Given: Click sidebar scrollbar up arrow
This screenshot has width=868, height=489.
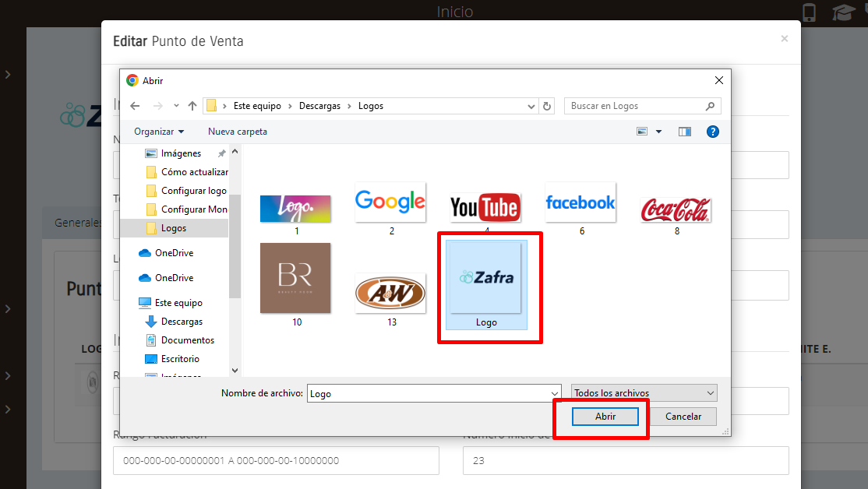Looking at the screenshot, I should (235, 151).
